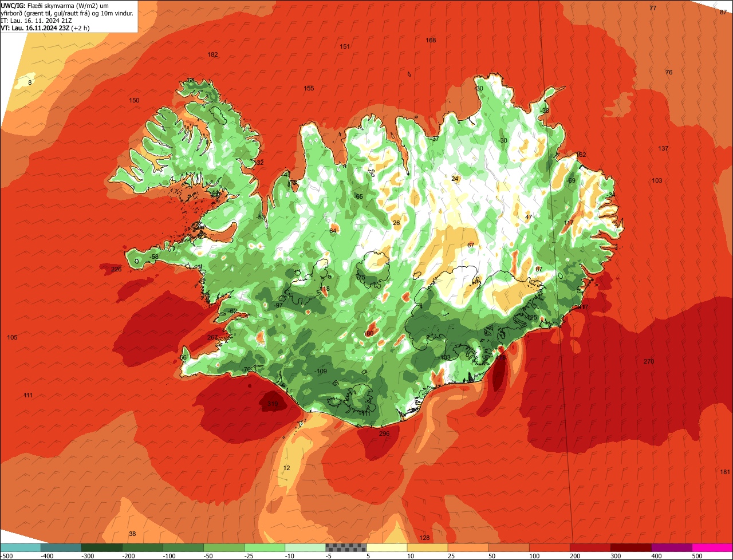Click the value 128 near the bottom edge
733x560 pixels.
point(424,538)
